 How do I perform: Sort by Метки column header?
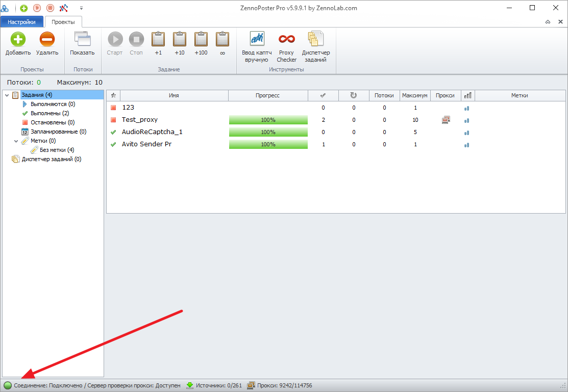[520, 95]
